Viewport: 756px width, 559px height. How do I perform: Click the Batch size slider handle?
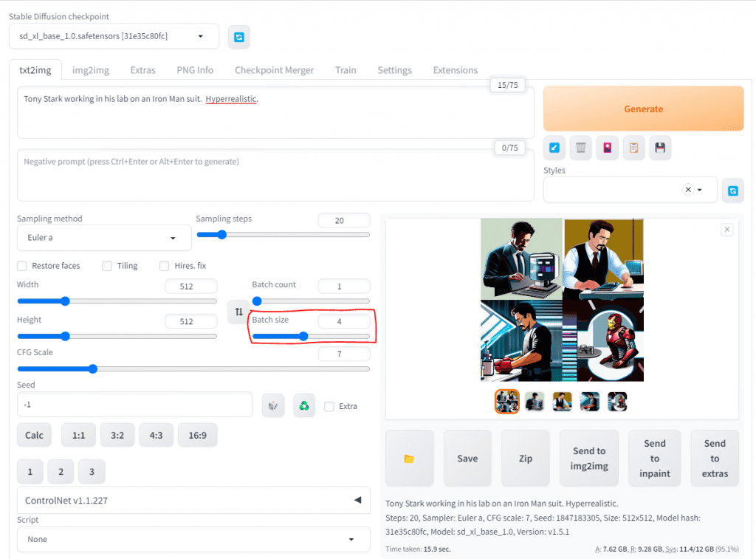(303, 336)
